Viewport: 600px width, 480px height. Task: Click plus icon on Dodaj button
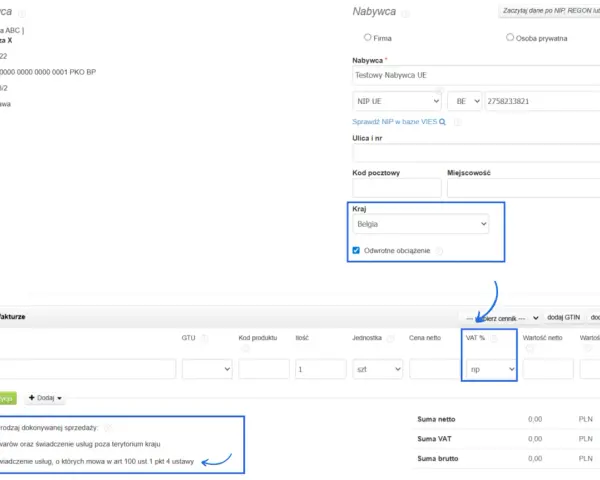pos(32,398)
